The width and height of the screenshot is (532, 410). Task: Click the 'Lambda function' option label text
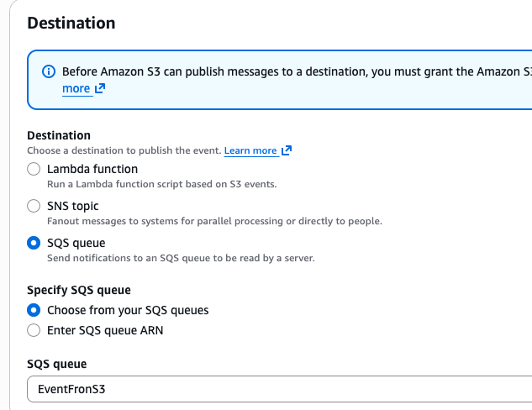(92, 169)
